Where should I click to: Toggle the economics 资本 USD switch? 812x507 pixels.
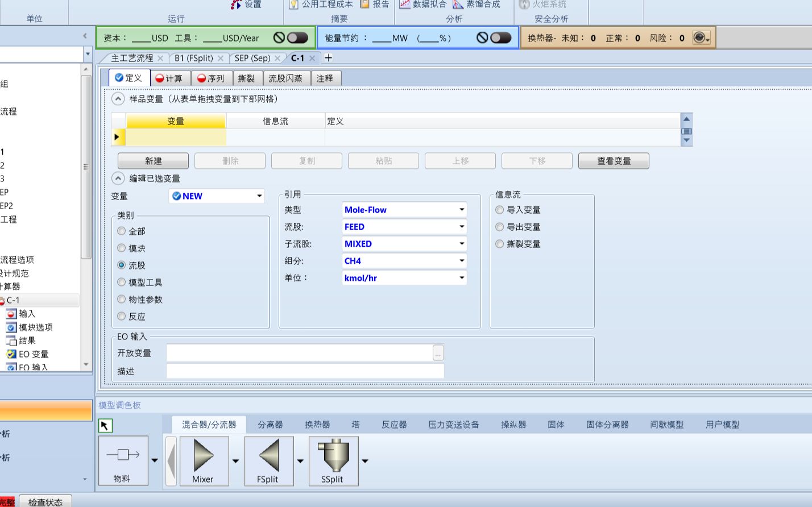[x=298, y=38]
